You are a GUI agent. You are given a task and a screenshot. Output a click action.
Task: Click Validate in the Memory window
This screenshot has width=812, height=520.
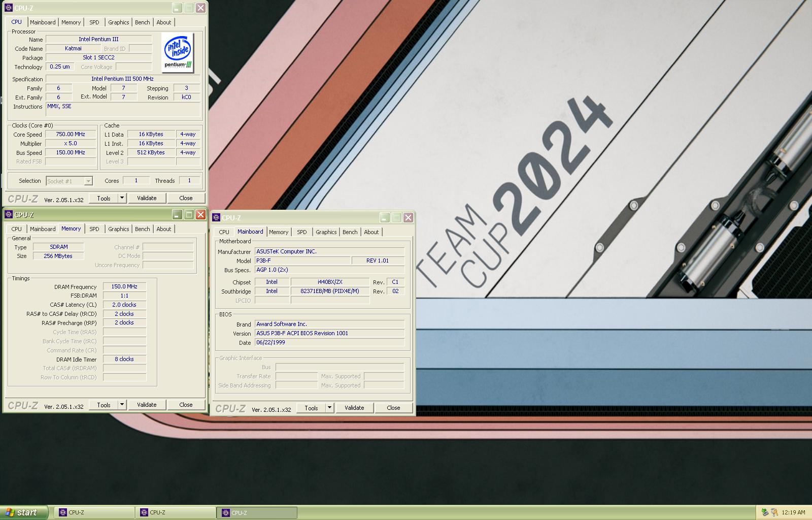coord(147,405)
